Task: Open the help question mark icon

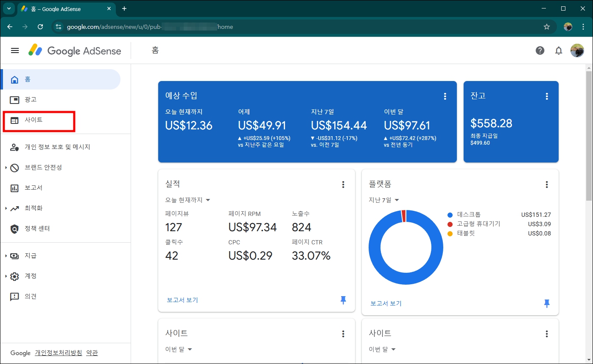Action: pos(540,51)
